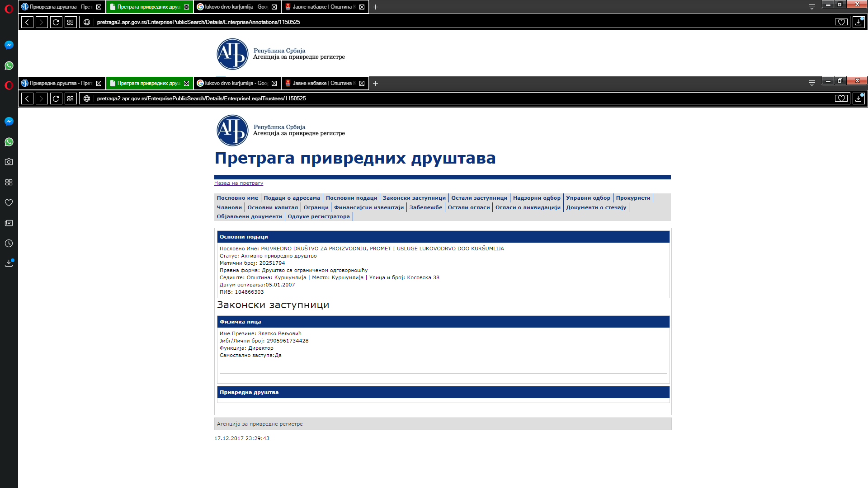Open Пословни подаци section

point(352,198)
